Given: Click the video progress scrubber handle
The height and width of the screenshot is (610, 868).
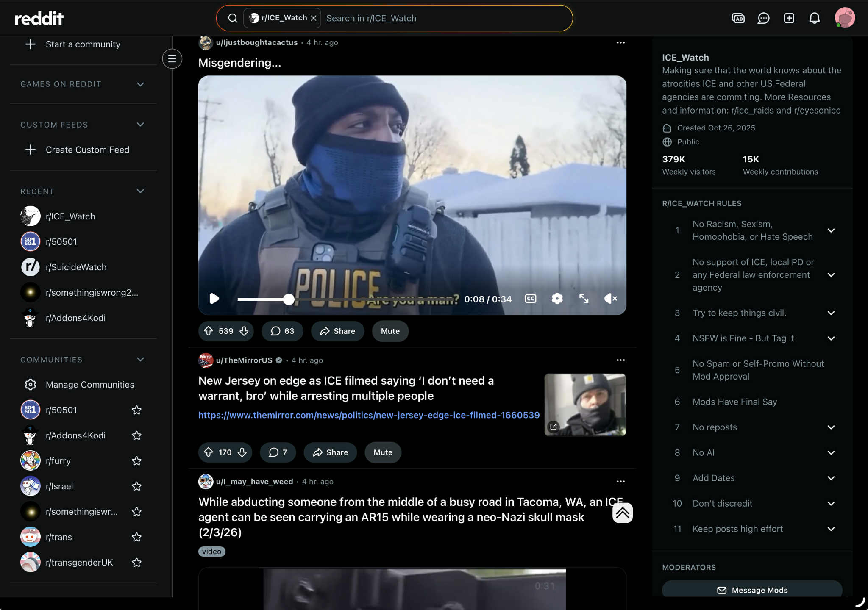Looking at the screenshot, I should click(x=289, y=299).
